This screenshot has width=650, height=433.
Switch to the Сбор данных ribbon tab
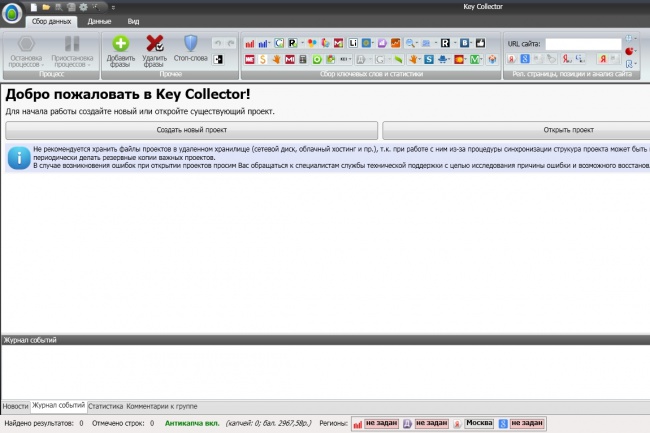(x=51, y=22)
